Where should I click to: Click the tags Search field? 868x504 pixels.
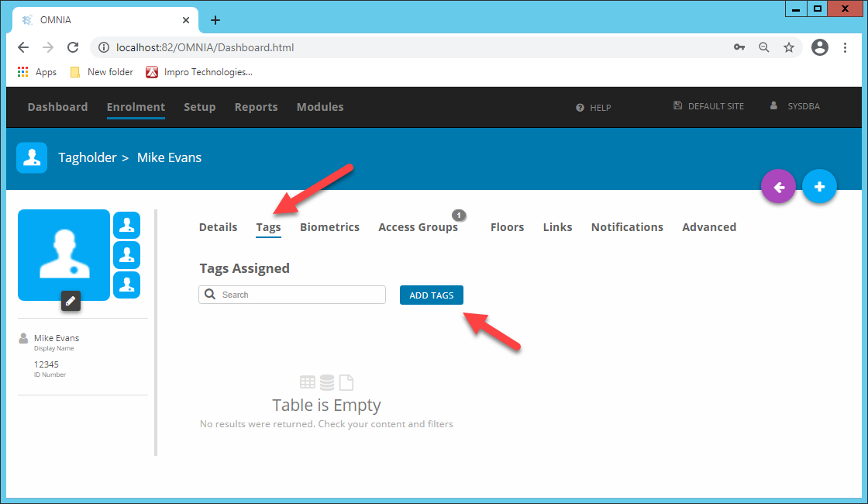(292, 295)
